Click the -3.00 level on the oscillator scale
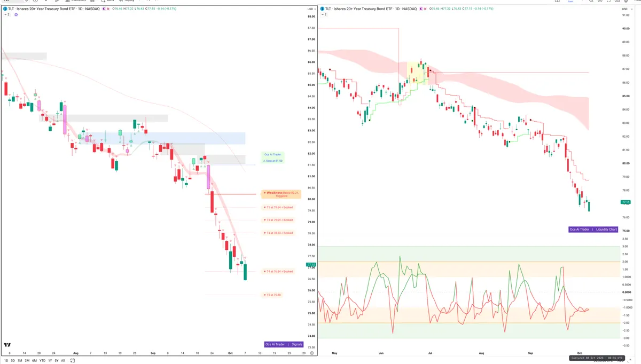 click(x=625, y=338)
